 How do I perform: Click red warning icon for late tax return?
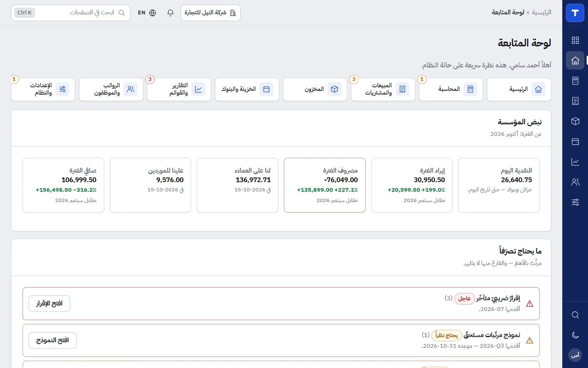(530, 304)
